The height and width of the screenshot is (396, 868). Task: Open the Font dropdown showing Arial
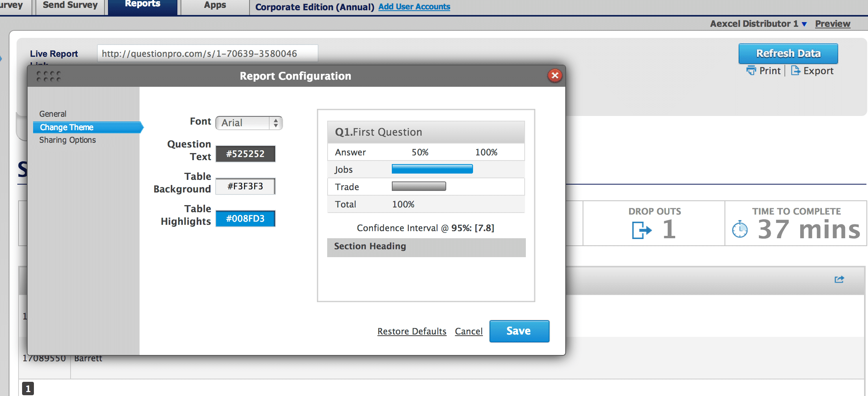click(x=249, y=123)
